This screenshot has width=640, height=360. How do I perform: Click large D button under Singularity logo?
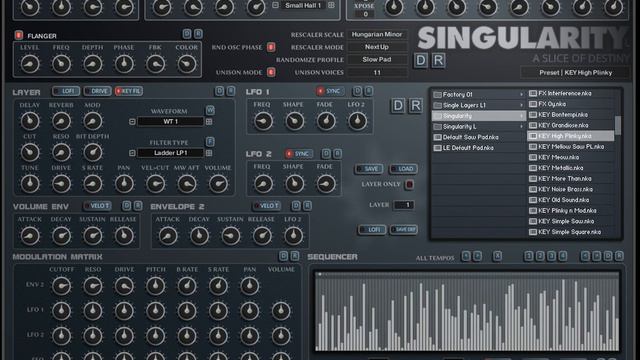point(421,60)
